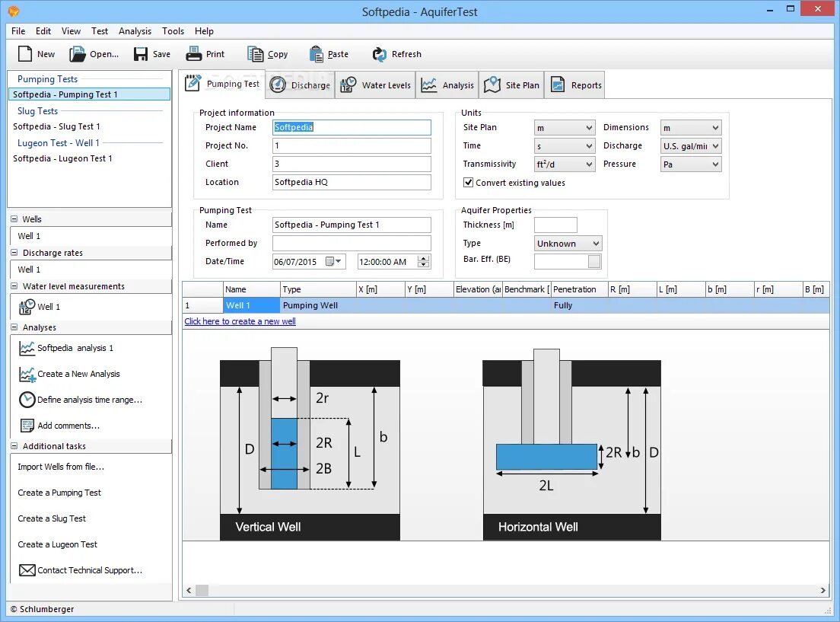The width and height of the screenshot is (840, 622).
Task: Click the Refresh arrows icon
Action: coord(379,54)
